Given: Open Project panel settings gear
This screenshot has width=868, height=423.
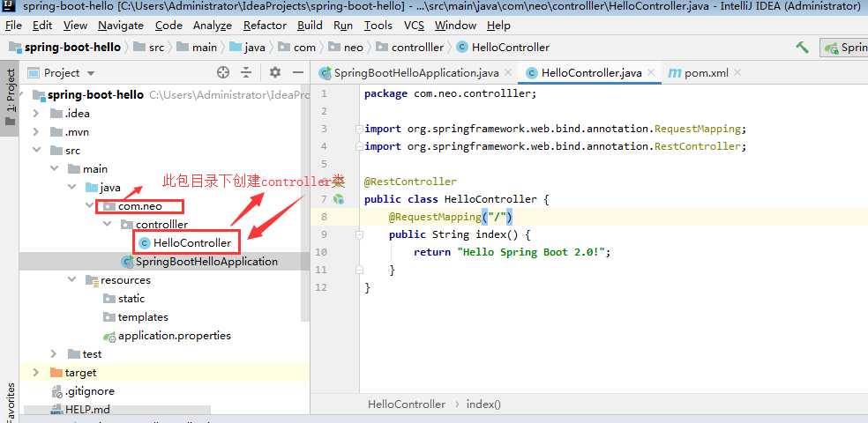Looking at the screenshot, I should coord(275,72).
